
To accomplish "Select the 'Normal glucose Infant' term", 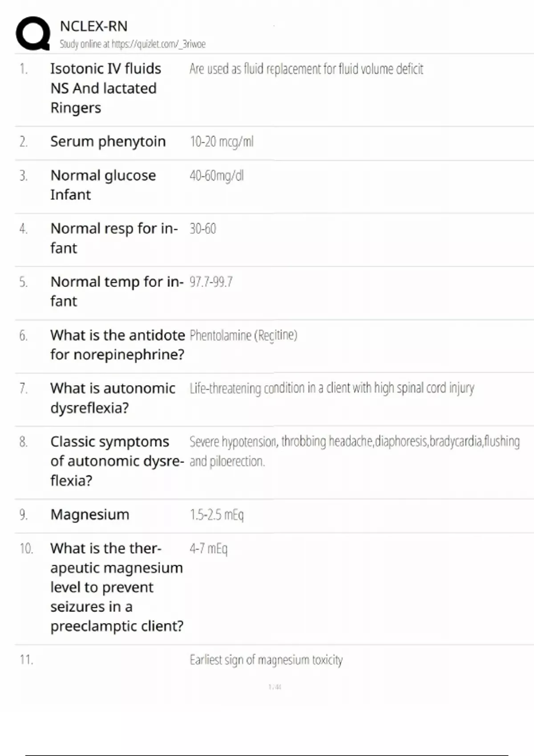I will (103, 185).
